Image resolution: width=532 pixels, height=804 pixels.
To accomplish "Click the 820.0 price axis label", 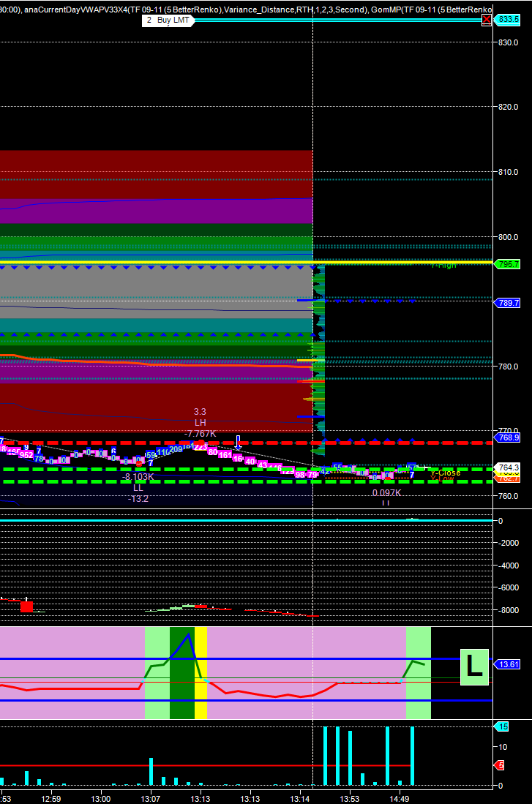I will pyautogui.click(x=508, y=107).
